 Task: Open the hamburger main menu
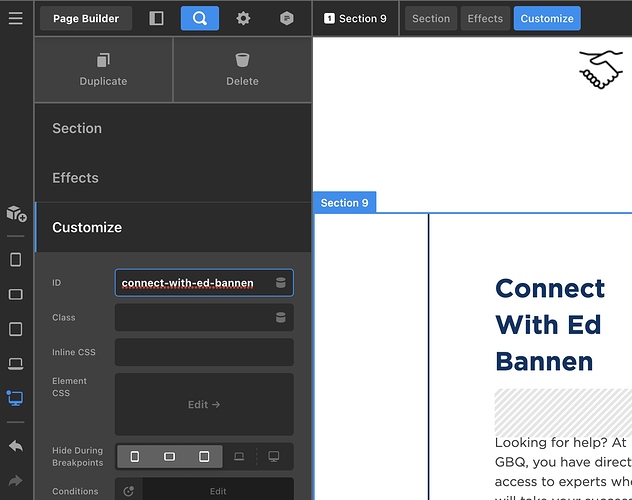tap(16, 18)
